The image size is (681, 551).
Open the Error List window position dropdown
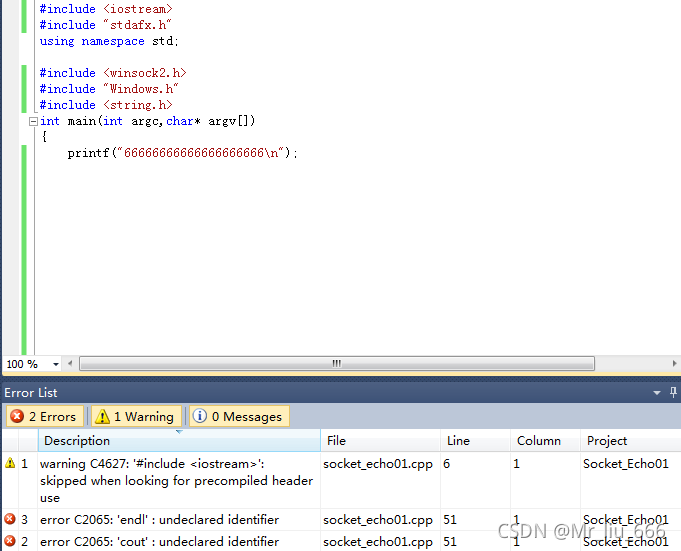657,393
